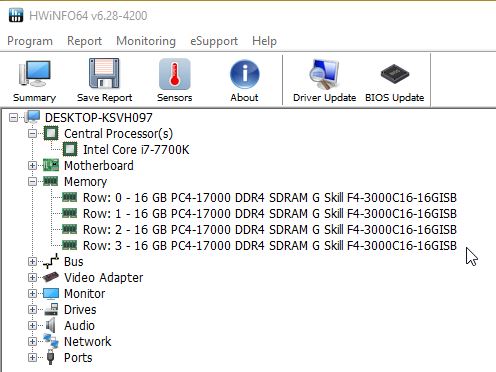Click the Save Report floppy icon

coord(104,74)
